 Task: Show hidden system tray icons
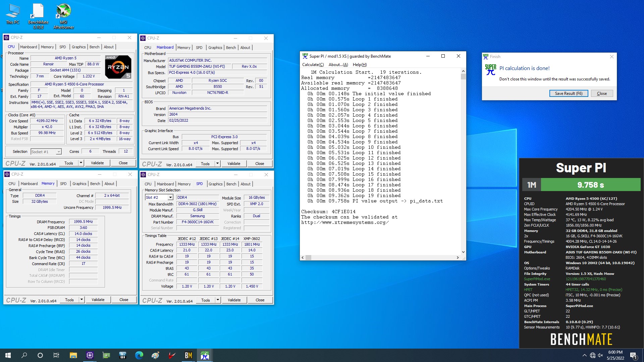click(x=584, y=355)
